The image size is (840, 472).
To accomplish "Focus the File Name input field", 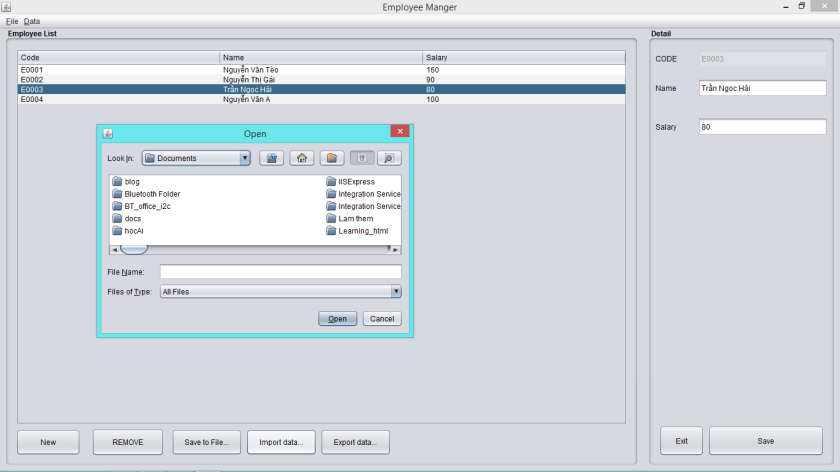I will [x=280, y=272].
